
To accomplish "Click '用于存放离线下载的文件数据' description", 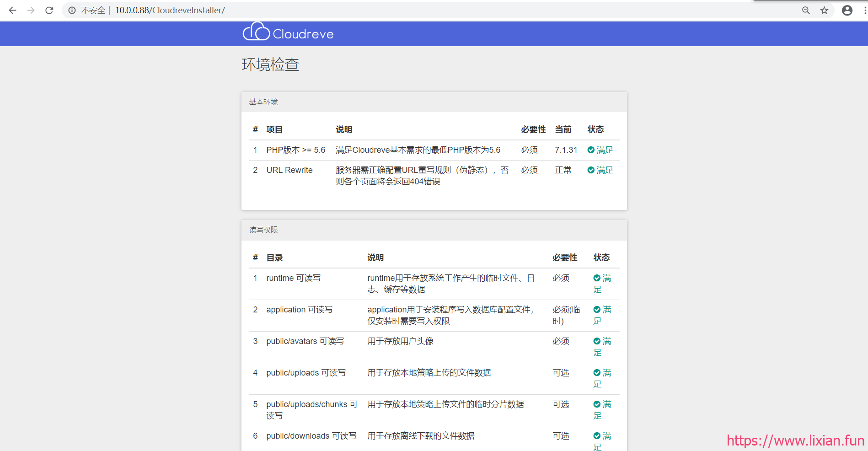I will point(421,436).
